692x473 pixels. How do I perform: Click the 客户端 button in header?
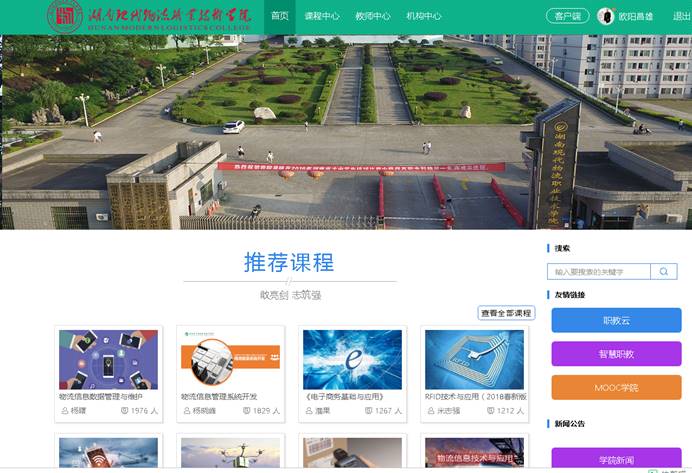pos(568,16)
